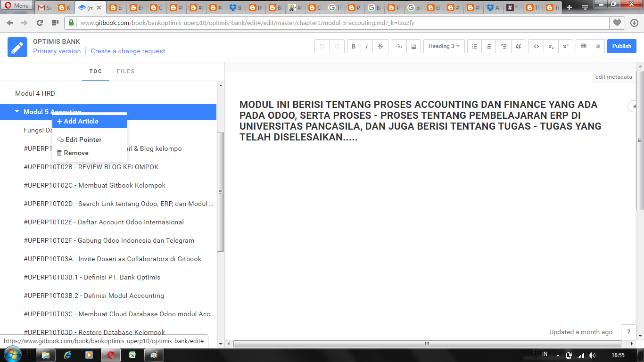Switch to the TOC tab
The image size is (644, 362).
coord(96,71)
